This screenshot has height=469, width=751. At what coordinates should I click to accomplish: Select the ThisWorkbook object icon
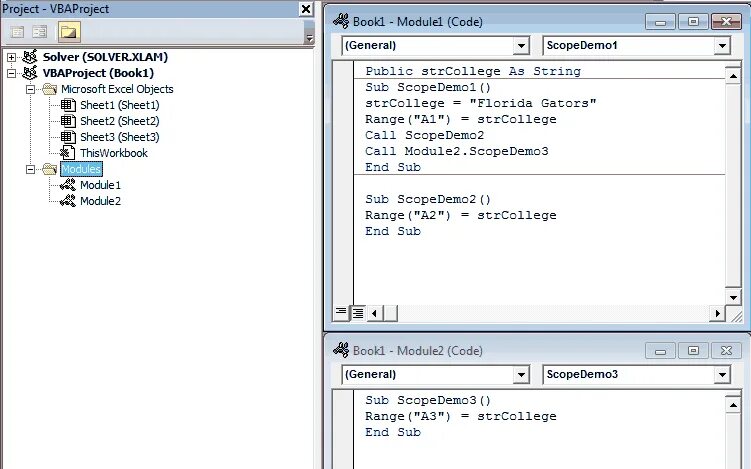[x=68, y=153]
